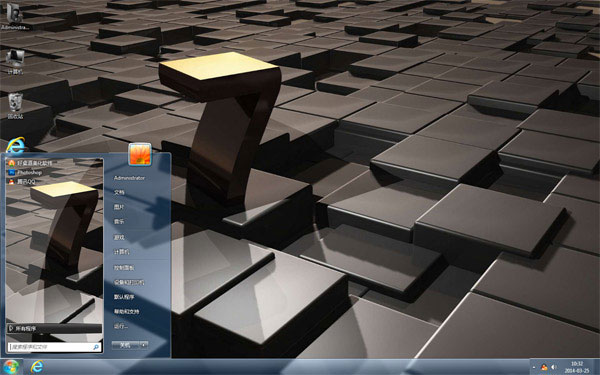Image resolution: width=600 pixels, height=375 pixels.
Task: Open 计算机 in the Start menu
Action: click(x=121, y=252)
